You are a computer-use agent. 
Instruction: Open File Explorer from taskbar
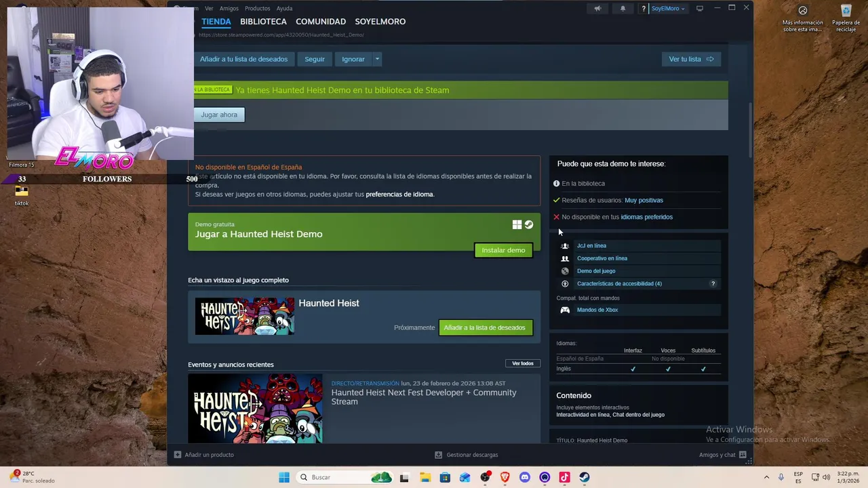coord(425,477)
